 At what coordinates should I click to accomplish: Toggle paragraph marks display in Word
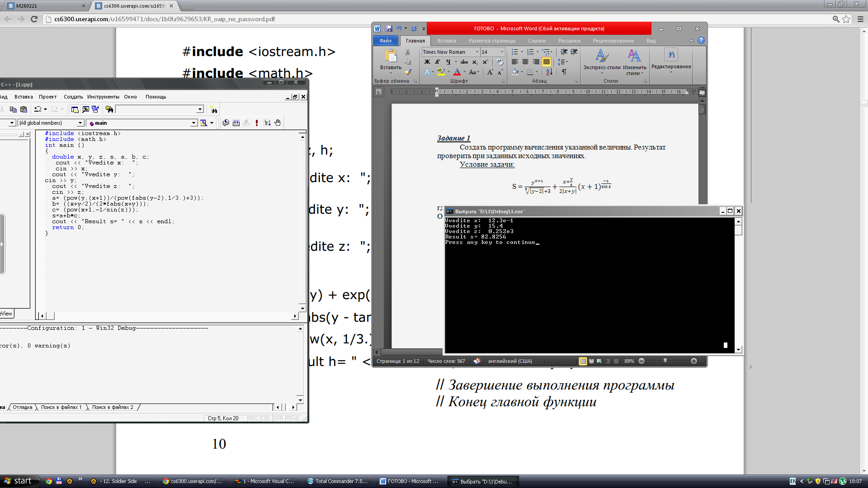click(564, 72)
